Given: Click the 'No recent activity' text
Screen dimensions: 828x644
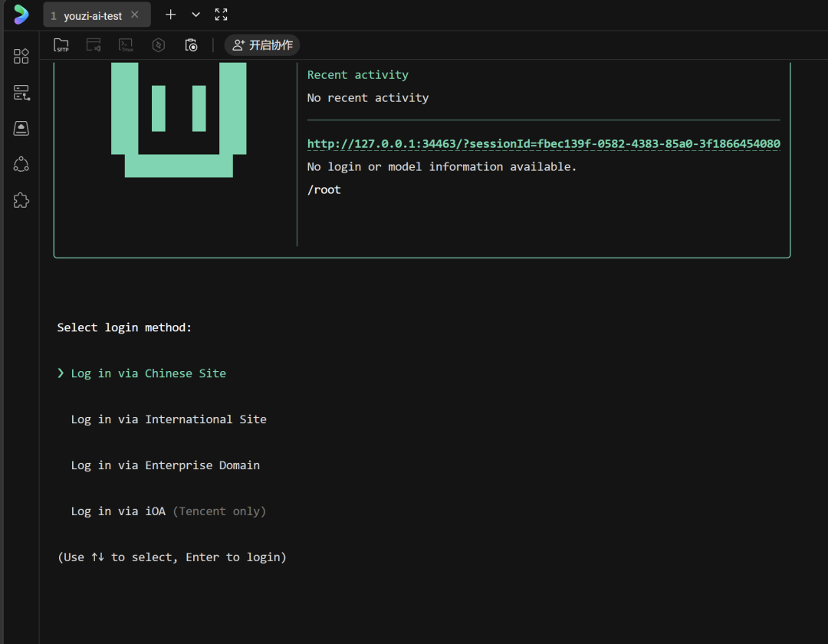Looking at the screenshot, I should pyautogui.click(x=367, y=97).
